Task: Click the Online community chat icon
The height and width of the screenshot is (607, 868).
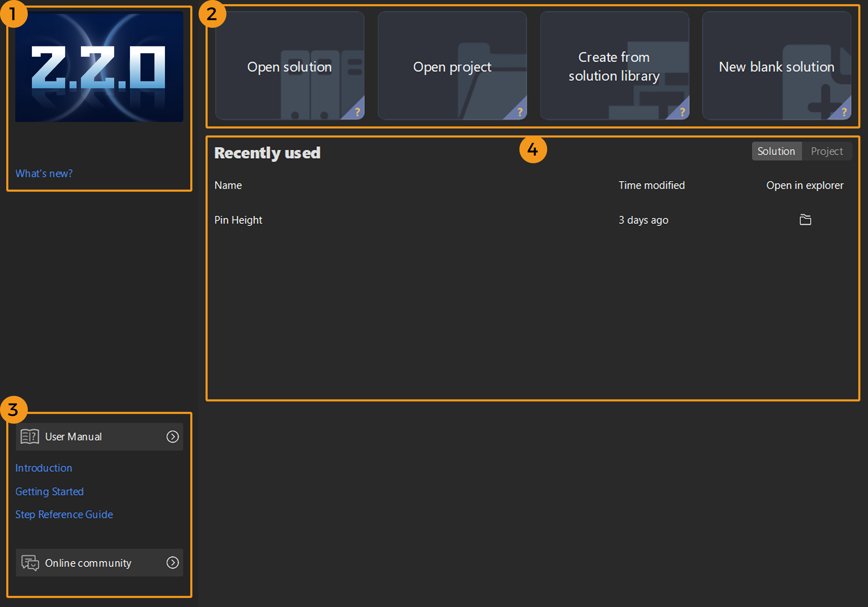Action: coord(30,563)
